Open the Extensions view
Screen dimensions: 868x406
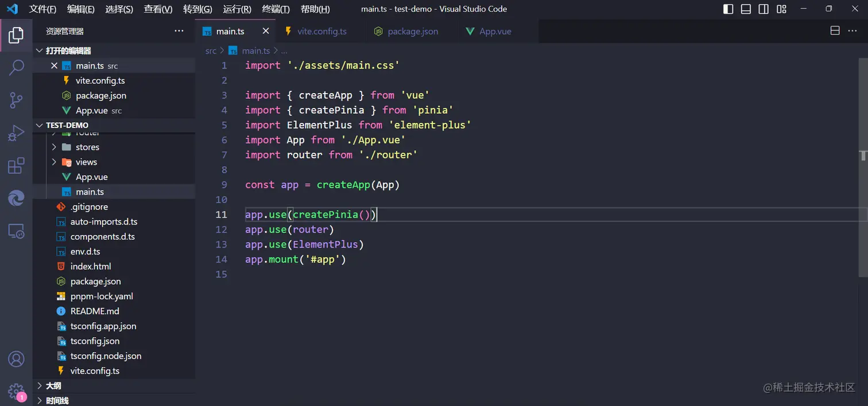16,166
